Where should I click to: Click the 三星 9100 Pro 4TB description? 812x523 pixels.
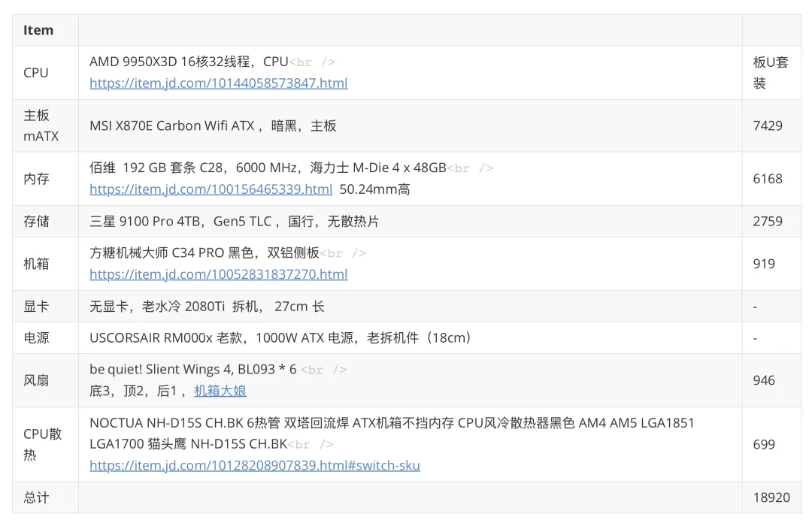[x=234, y=221]
